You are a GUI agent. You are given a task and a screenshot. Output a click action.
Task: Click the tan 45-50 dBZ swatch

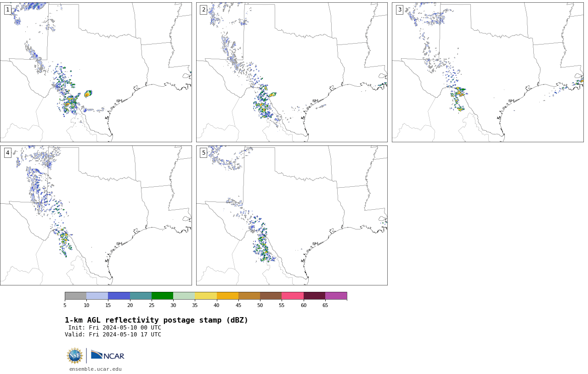(x=249, y=296)
